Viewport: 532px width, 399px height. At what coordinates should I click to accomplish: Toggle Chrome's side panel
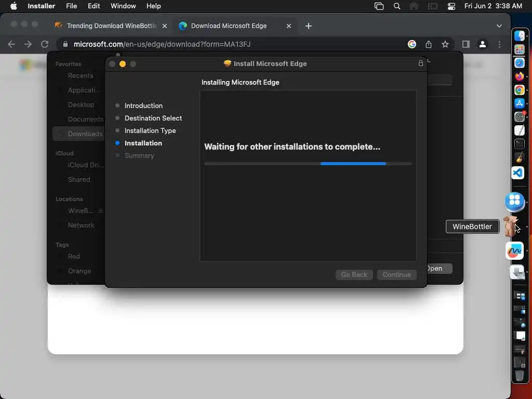(x=466, y=44)
